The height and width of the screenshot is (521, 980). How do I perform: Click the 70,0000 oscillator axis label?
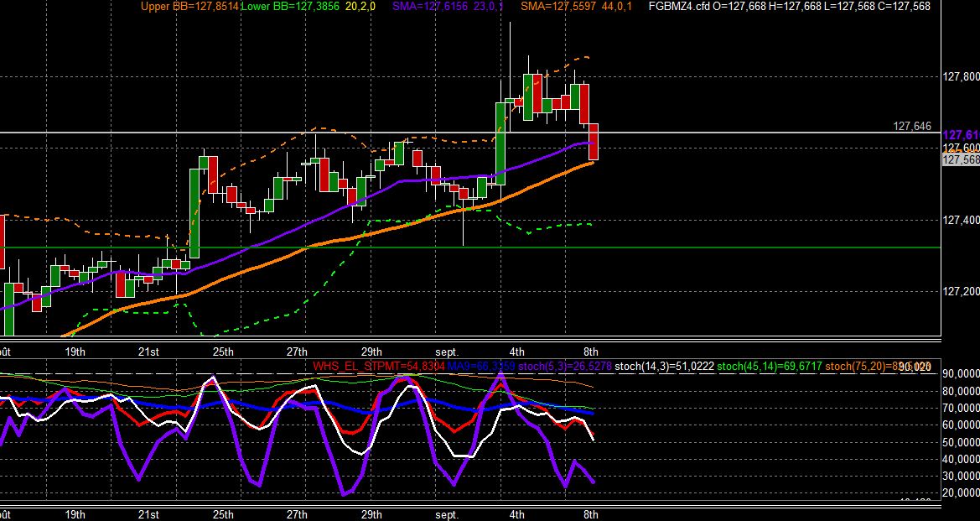tap(961, 408)
